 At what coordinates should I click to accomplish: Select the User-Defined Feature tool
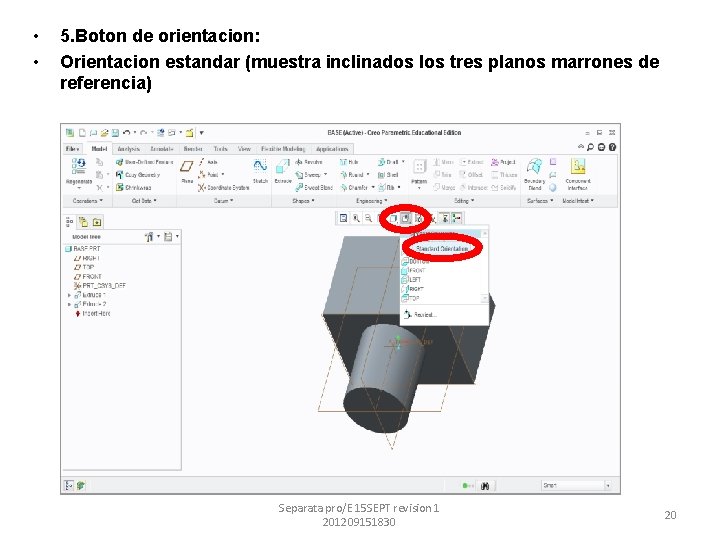point(145,162)
